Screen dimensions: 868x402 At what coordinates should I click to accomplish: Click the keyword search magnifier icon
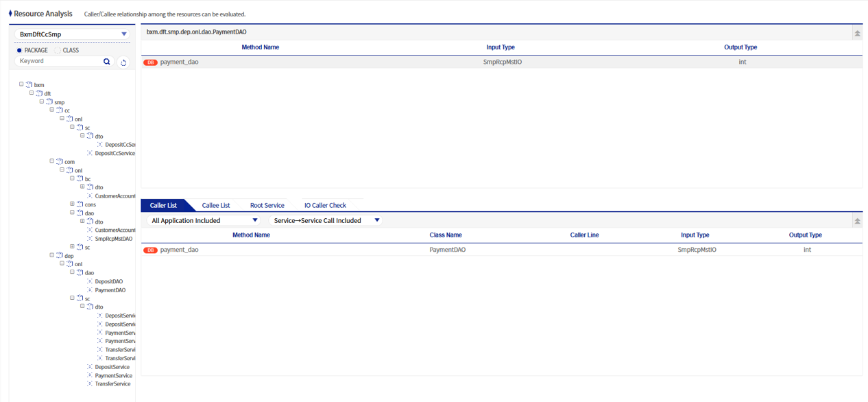(107, 62)
